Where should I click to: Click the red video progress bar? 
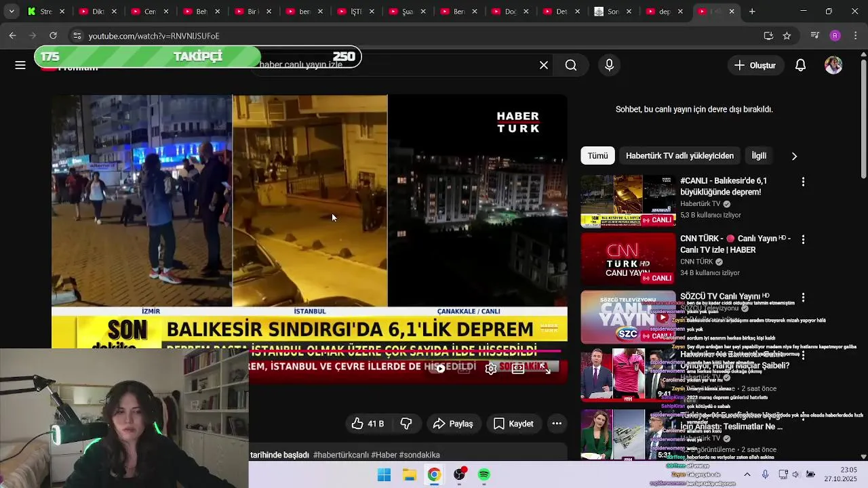point(405,352)
